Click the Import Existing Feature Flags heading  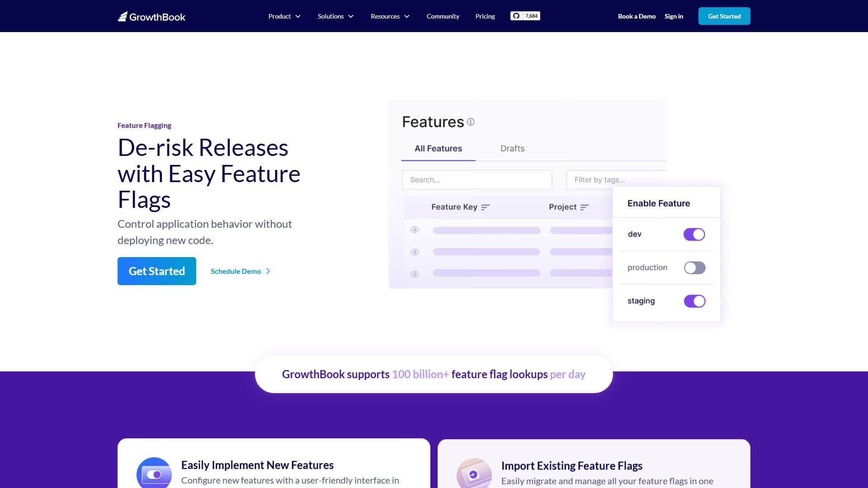click(572, 466)
